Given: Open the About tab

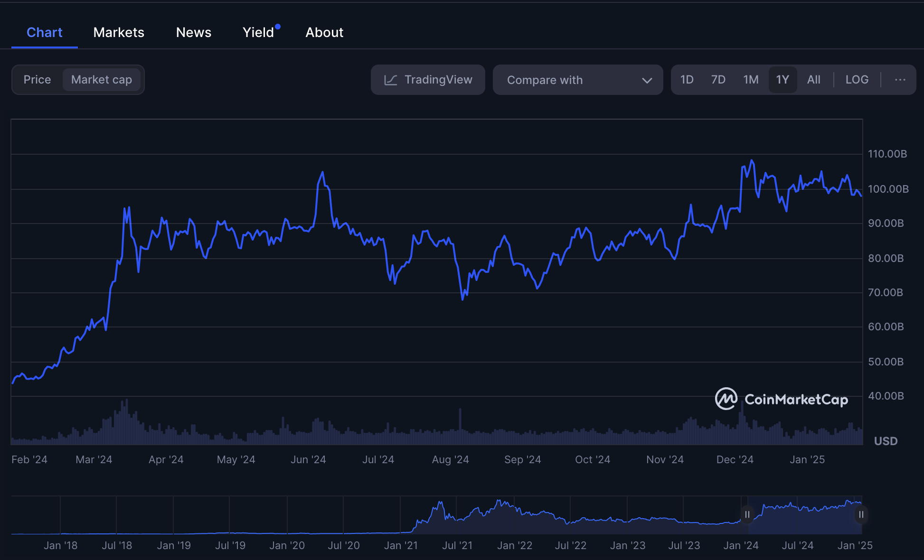Looking at the screenshot, I should pos(324,32).
